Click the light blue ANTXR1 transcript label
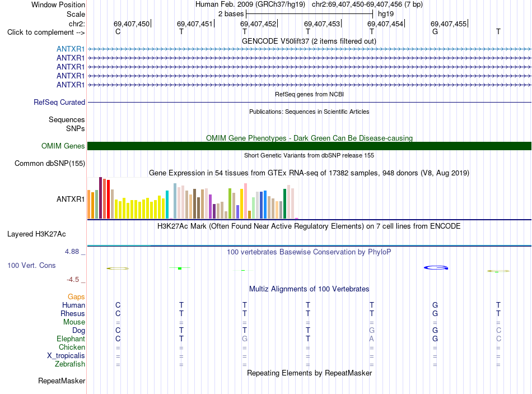The height and width of the screenshot is (394, 532). 71,49
